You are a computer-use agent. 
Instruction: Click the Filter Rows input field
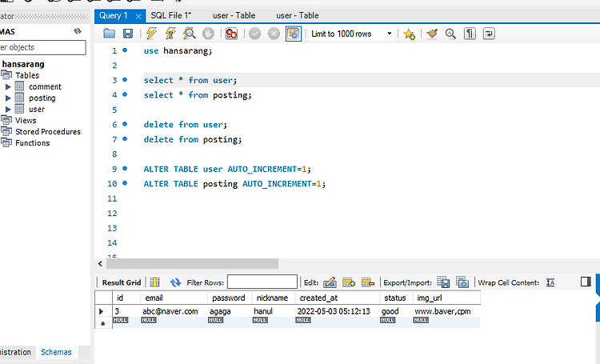262,282
